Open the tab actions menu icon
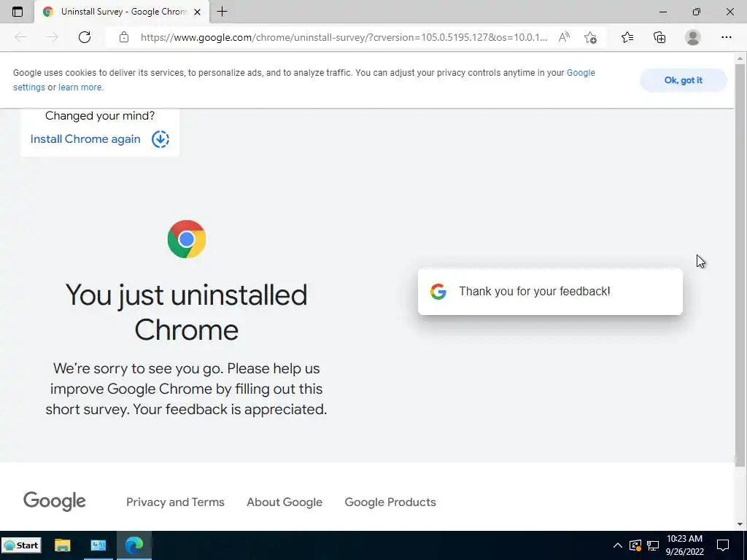The height and width of the screenshot is (560, 747). (18, 12)
